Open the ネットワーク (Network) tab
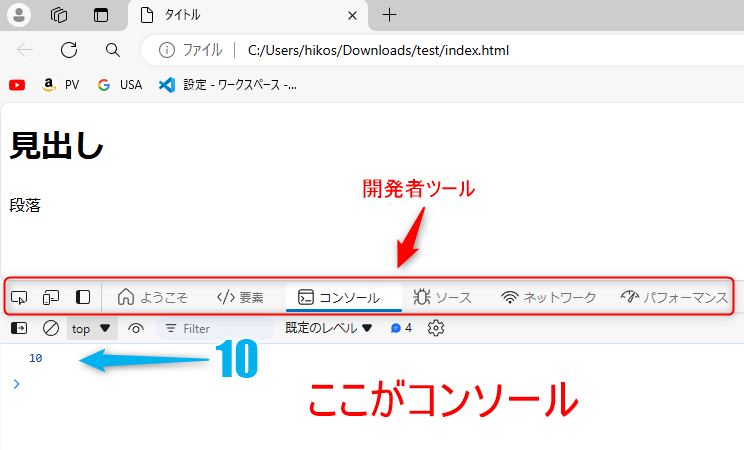This screenshot has width=744, height=450. [548, 297]
